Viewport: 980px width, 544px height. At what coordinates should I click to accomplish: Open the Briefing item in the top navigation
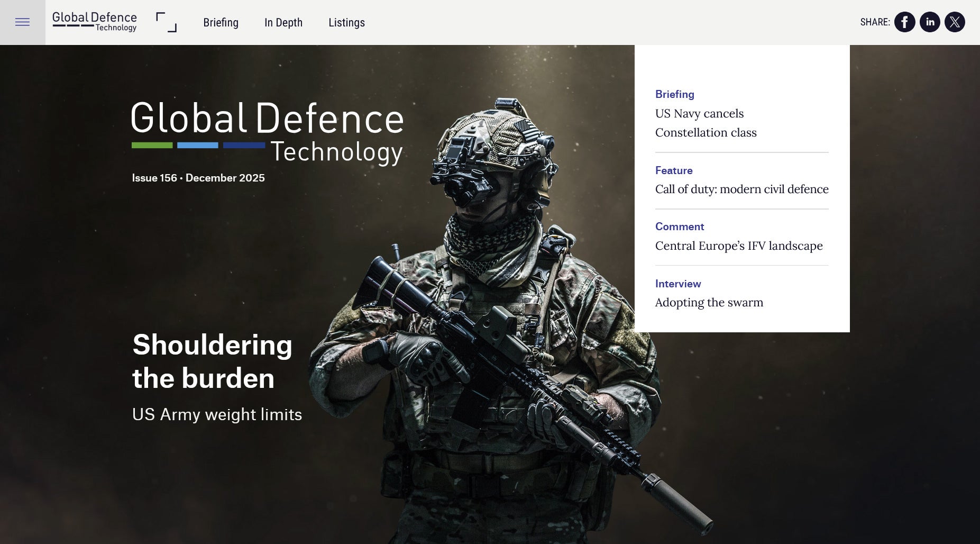(x=221, y=23)
